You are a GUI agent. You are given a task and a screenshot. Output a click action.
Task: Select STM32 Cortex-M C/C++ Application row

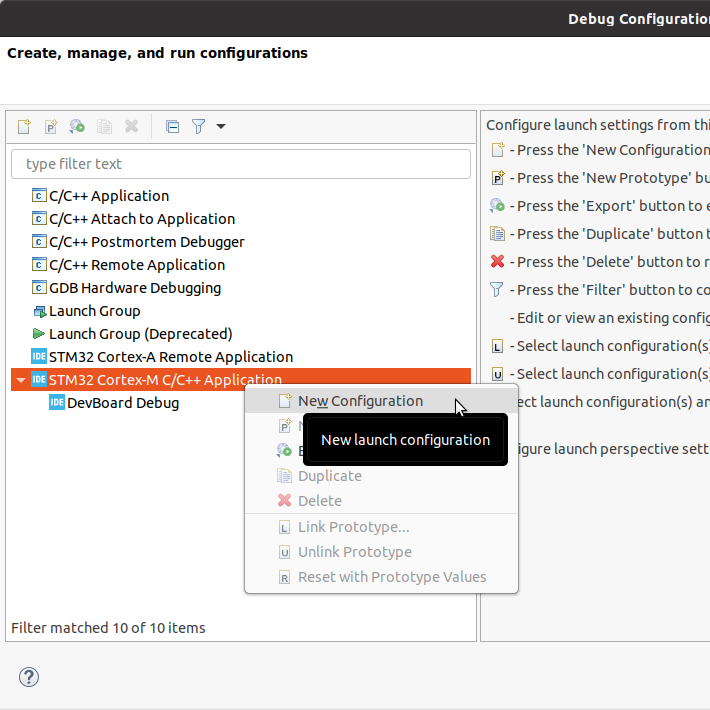click(240, 379)
